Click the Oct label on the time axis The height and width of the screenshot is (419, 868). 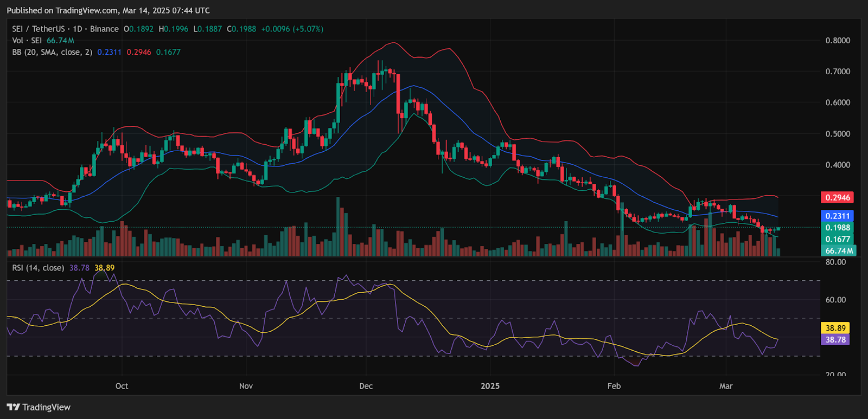[x=122, y=386]
